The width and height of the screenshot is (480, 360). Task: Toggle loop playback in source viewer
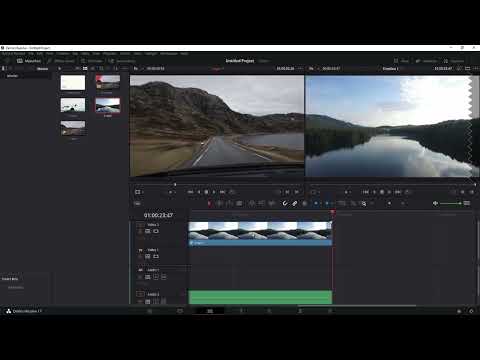pos(232,192)
